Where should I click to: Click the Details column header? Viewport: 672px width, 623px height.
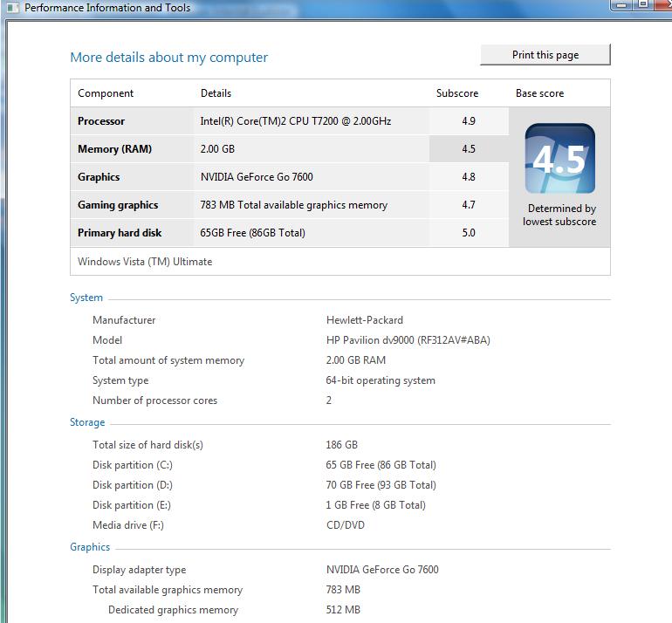(x=216, y=93)
